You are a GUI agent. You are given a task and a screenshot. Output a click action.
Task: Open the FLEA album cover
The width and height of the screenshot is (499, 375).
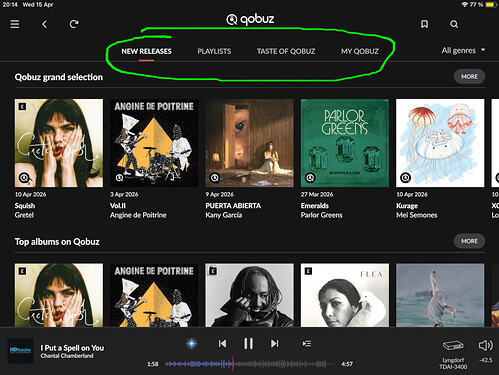345,295
